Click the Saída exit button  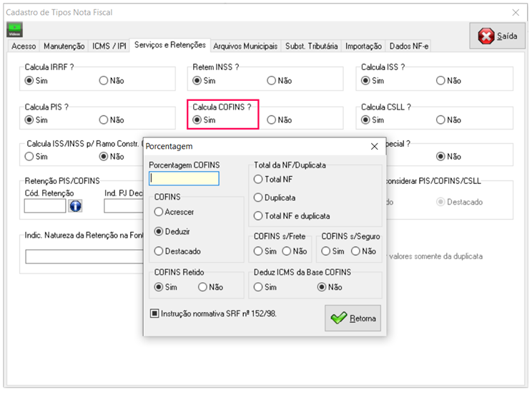click(498, 36)
